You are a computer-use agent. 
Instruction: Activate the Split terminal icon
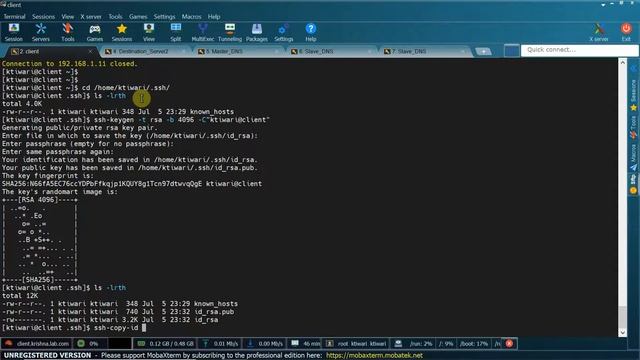176,32
